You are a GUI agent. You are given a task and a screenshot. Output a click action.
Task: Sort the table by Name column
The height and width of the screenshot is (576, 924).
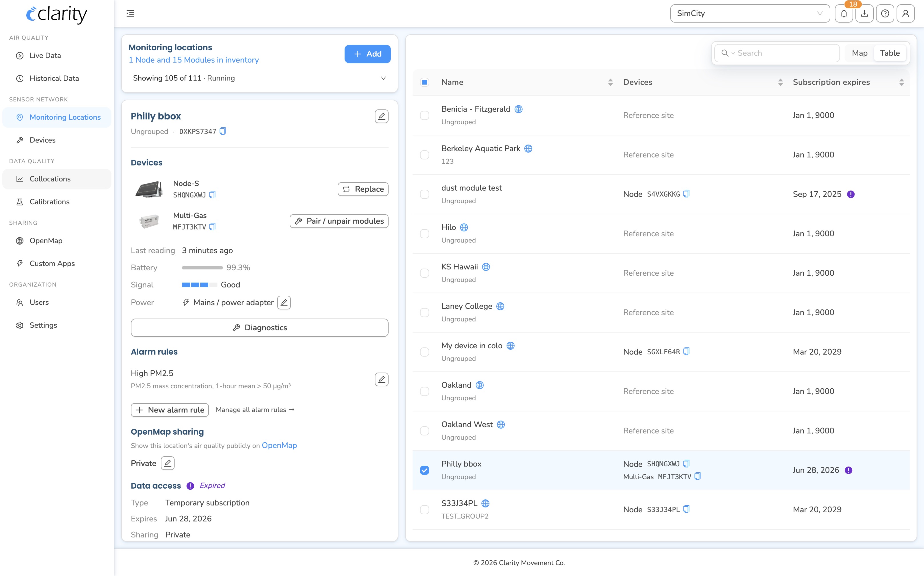pos(610,82)
